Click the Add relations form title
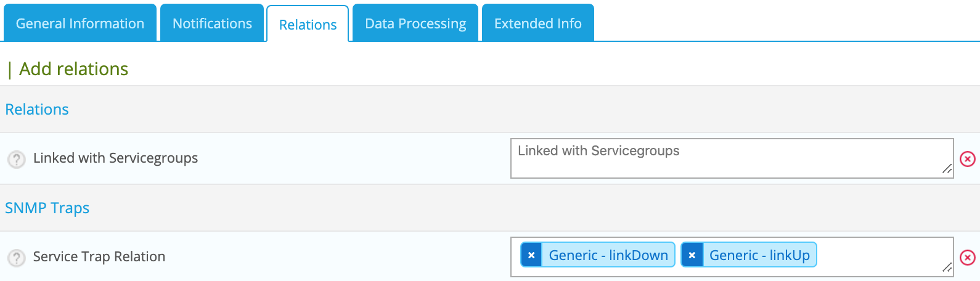 (73, 69)
